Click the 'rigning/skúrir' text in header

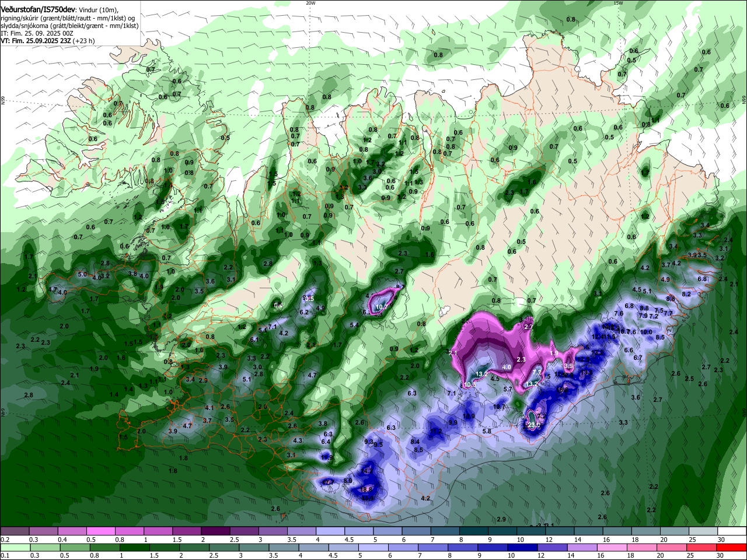(x=20, y=17)
